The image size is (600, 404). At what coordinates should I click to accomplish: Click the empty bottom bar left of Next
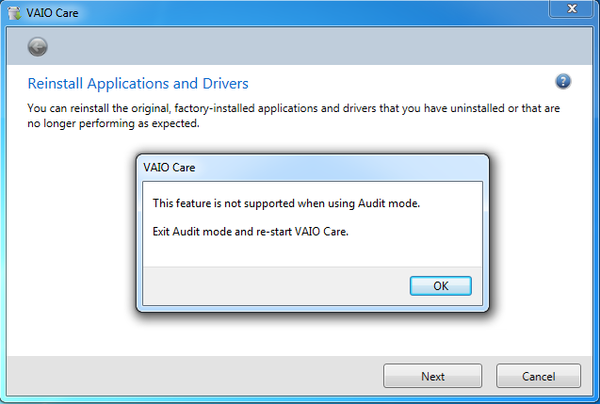coord(200,376)
